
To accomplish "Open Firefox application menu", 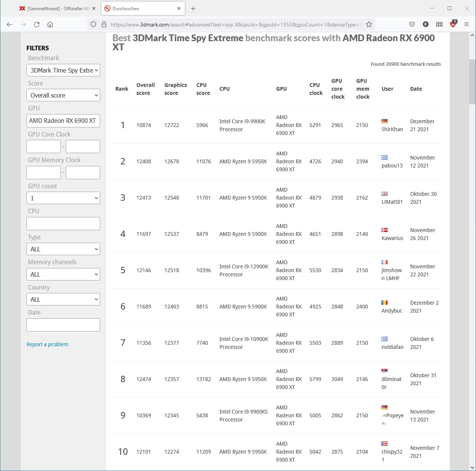I will click(467, 25).
